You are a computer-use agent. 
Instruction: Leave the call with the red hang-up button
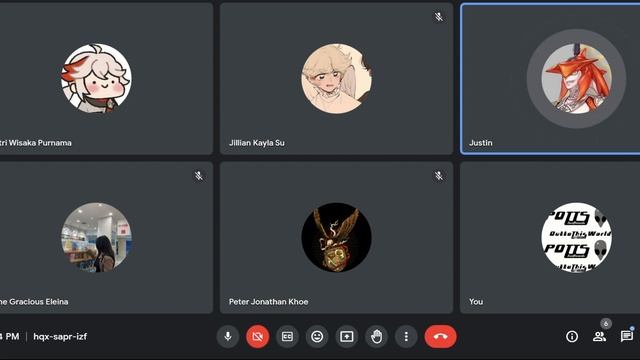(440, 336)
